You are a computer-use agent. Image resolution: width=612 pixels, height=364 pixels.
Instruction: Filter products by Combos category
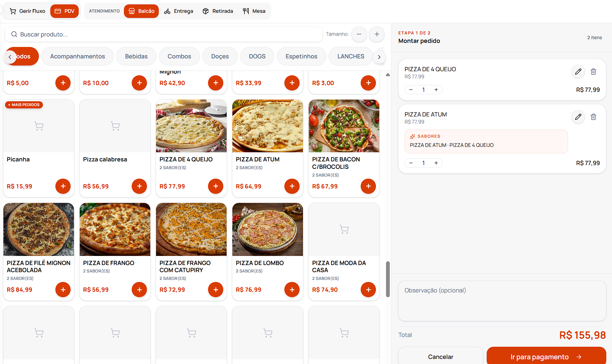coord(179,56)
